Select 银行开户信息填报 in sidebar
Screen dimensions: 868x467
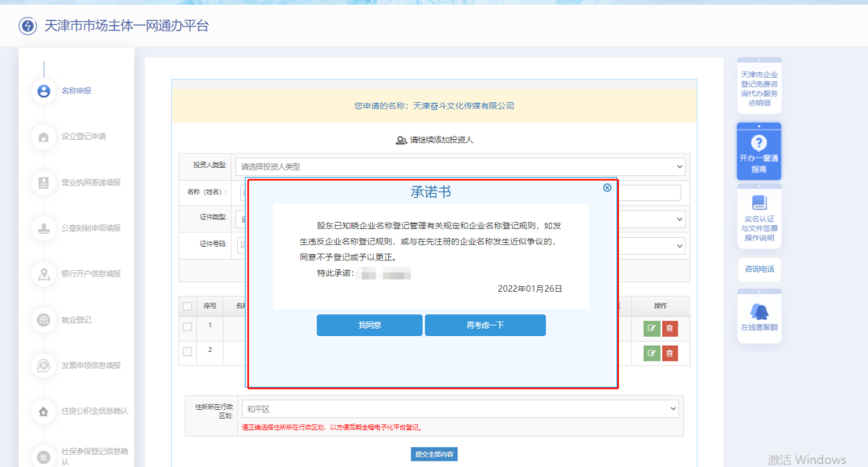click(43, 273)
